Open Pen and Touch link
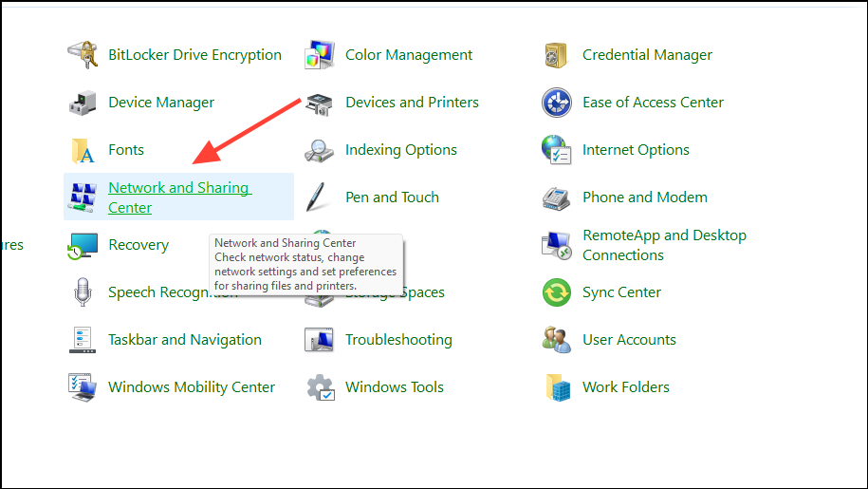Viewport: 868px width, 489px height. pos(392,197)
